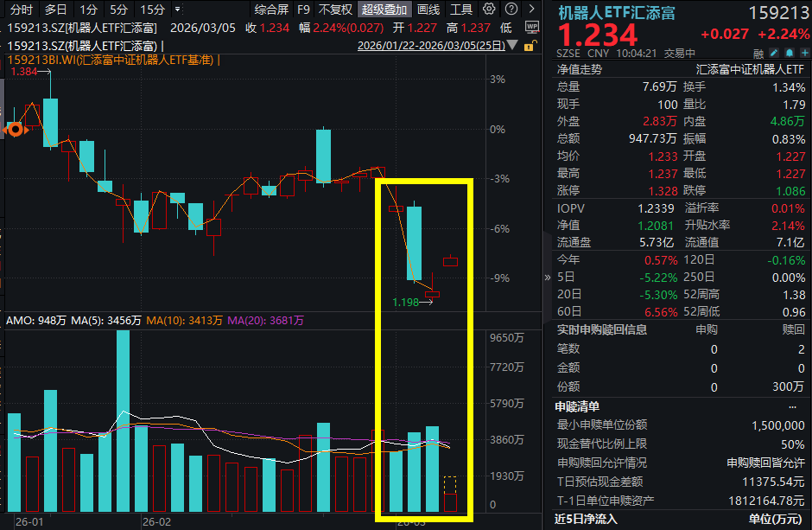Set a price alert via the bell icon
812x530 pixels.
pyautogui.click(x=790, y=54)
